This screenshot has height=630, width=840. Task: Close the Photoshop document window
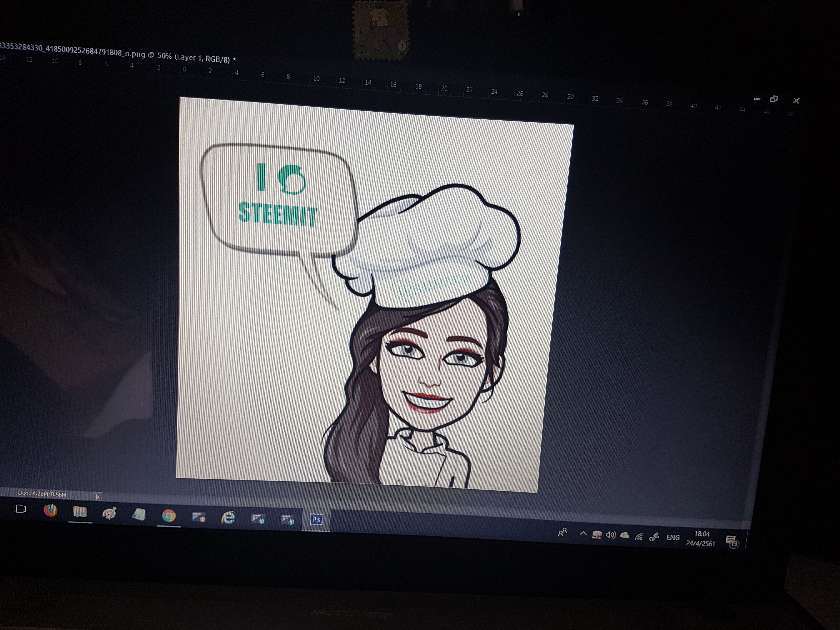tap(796, 101)
